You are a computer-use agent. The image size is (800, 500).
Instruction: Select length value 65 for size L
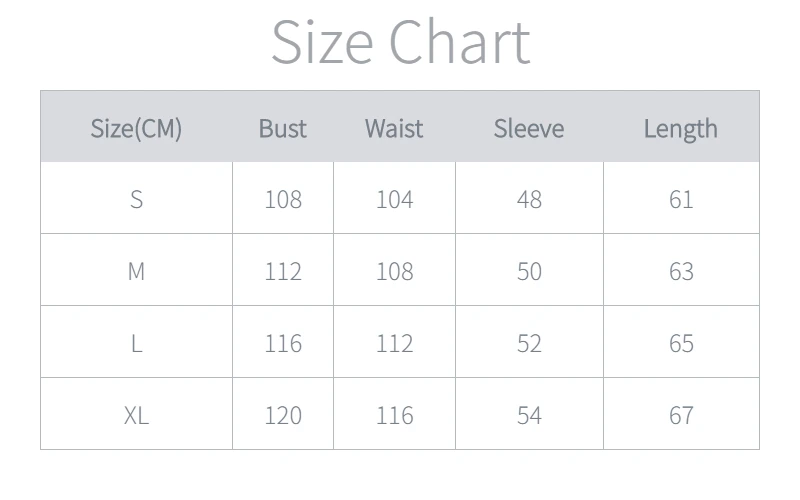coord(681,343)
